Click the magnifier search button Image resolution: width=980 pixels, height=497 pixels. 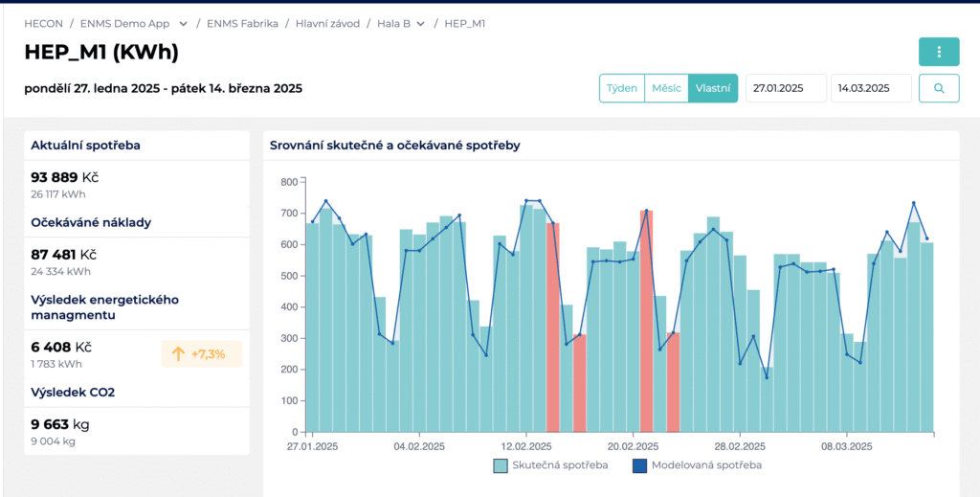[x=939, y=88]
